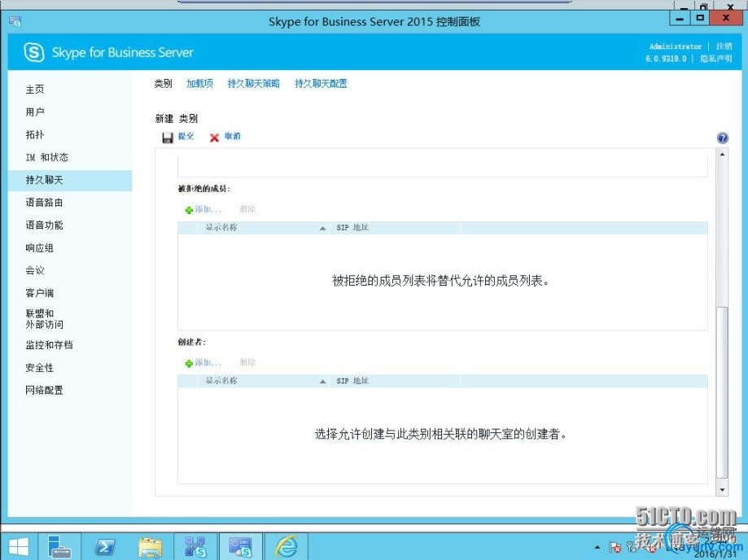Launch Server Manager from the taskbar
Image resolution: width=748 pixels, height=560 pixels.
(x=59, y=547)
